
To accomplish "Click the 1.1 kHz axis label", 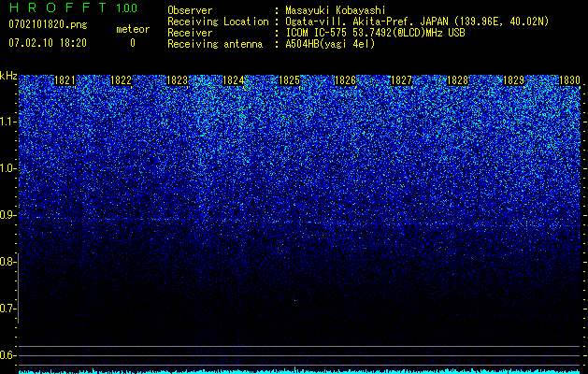I will 8,122.
